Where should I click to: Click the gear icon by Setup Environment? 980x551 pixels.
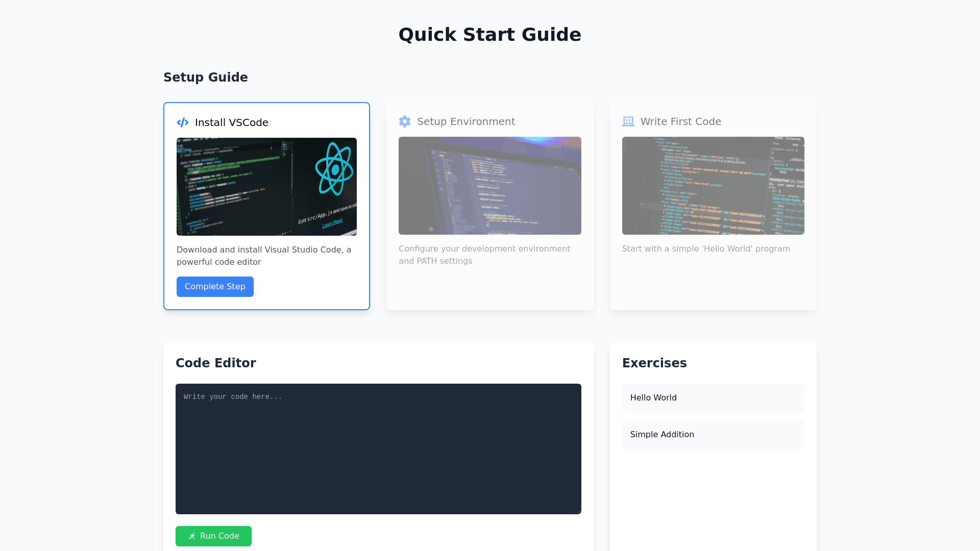tap(405, 121)
